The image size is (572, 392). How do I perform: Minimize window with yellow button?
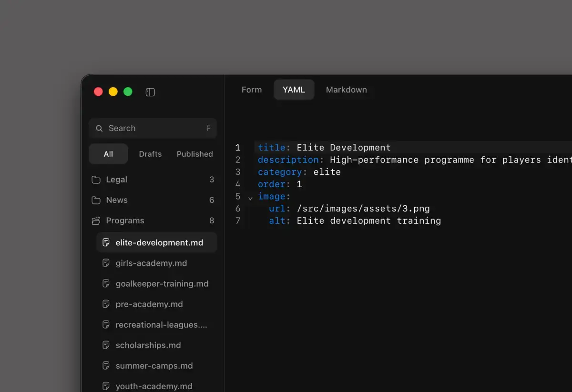(113, 92)
